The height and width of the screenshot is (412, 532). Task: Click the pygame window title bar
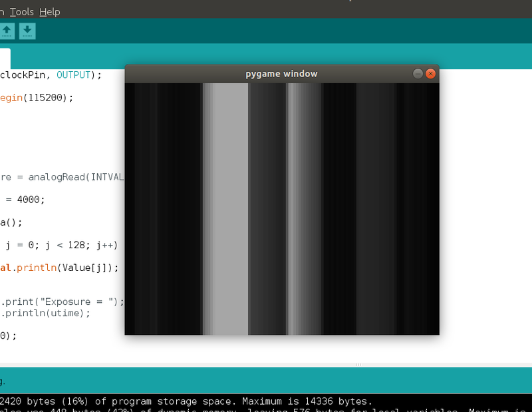tap(281, 74)
